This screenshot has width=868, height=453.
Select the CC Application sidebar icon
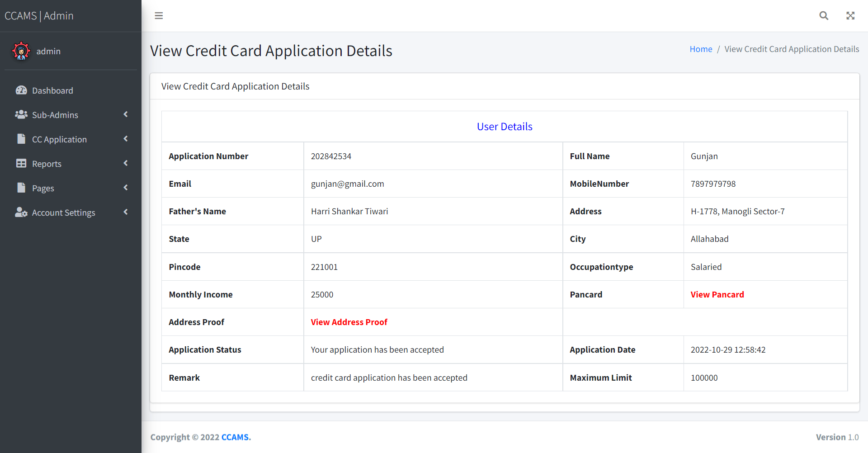point(21,139)
